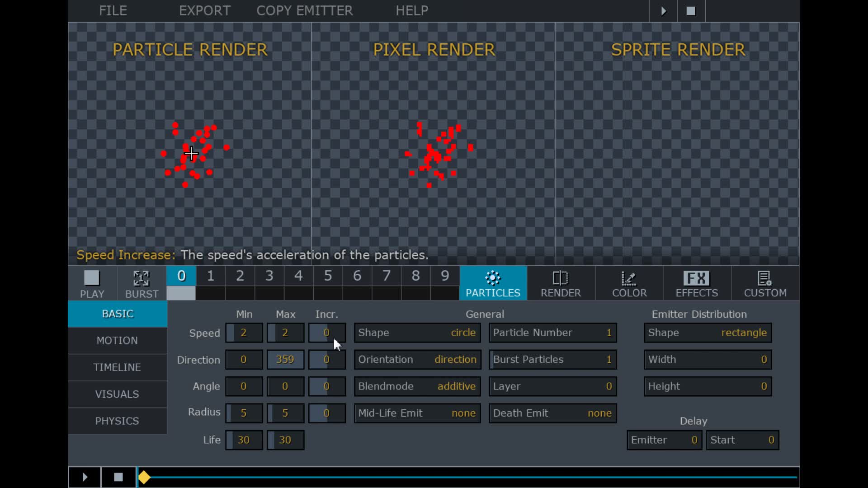
Task: Open the FX EFFECTS panel
Action: (697, 283)
